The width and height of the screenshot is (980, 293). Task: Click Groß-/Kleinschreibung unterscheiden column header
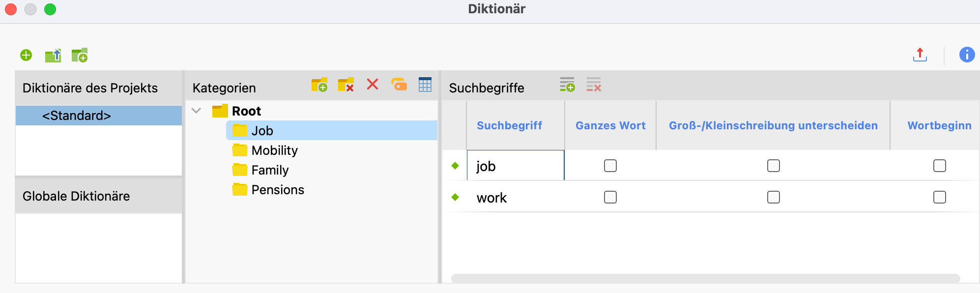[773, 125]
